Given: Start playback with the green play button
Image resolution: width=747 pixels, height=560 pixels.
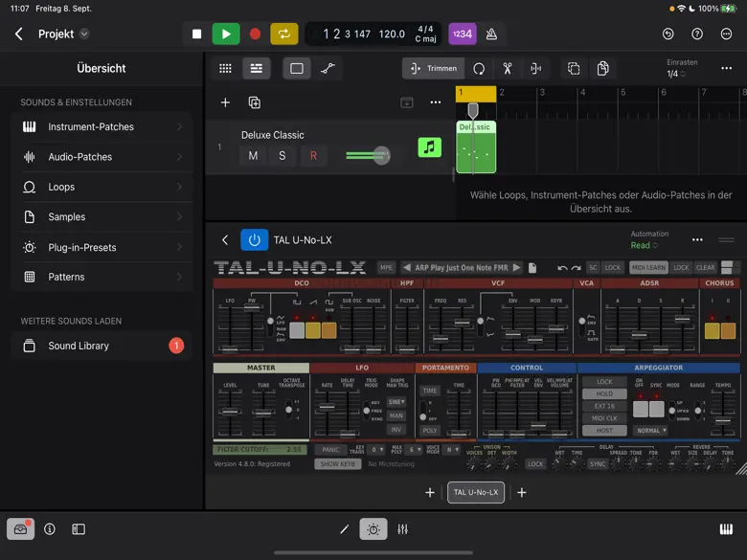Looking at the screenshot, I should point(226,34).
